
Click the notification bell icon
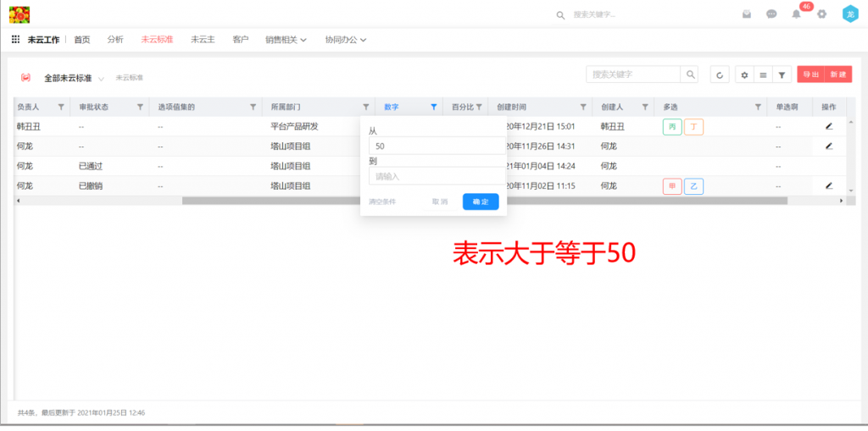(796, 14)
